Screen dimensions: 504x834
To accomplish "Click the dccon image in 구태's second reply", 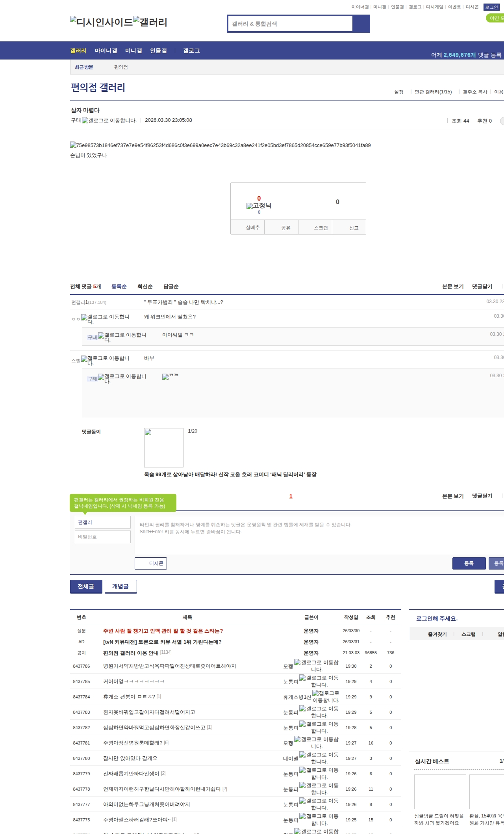I will click(170, 376).
